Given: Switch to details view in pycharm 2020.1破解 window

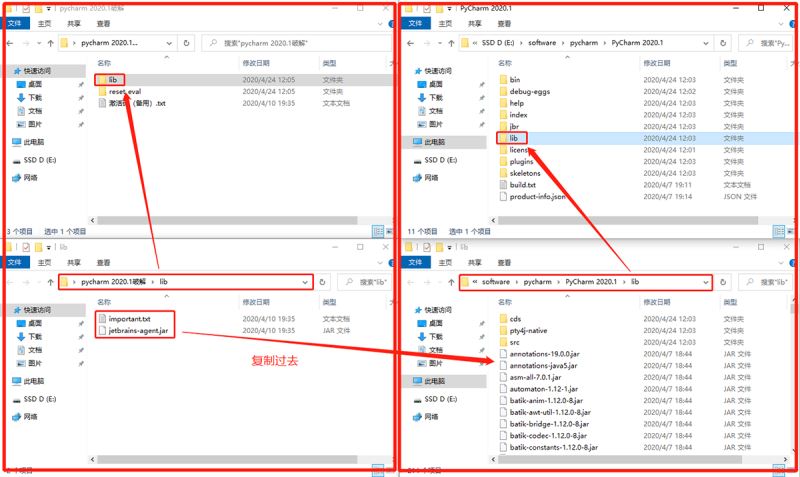Looking at the screenshot, I should click(x=378, y=232).
